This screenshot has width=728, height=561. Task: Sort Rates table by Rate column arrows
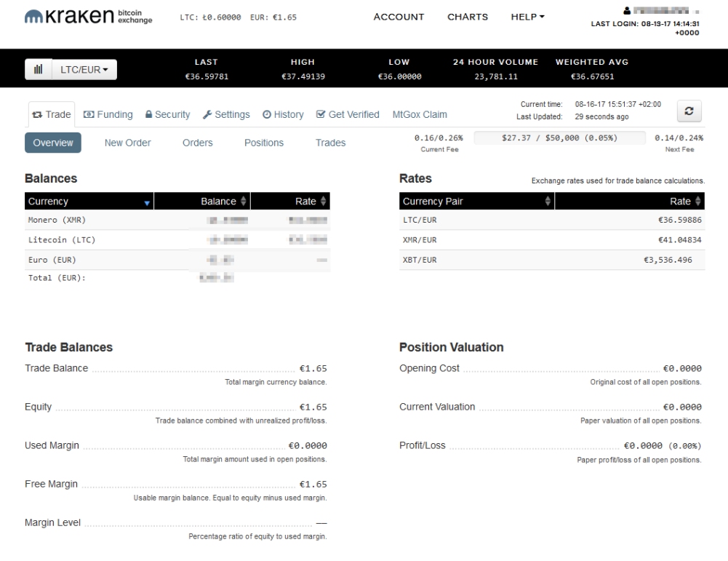coord(697,201)
